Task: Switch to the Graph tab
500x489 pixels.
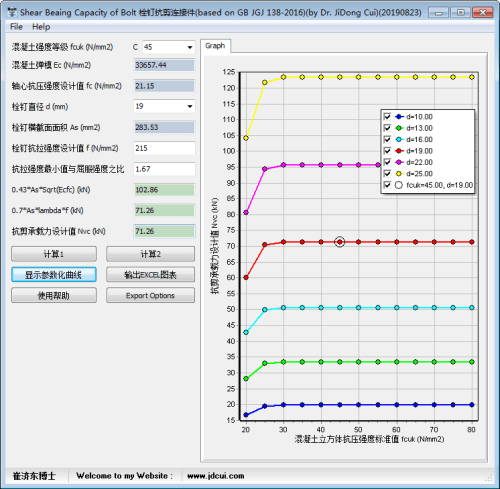Action: pyautogui.click(x=215, y=46)
